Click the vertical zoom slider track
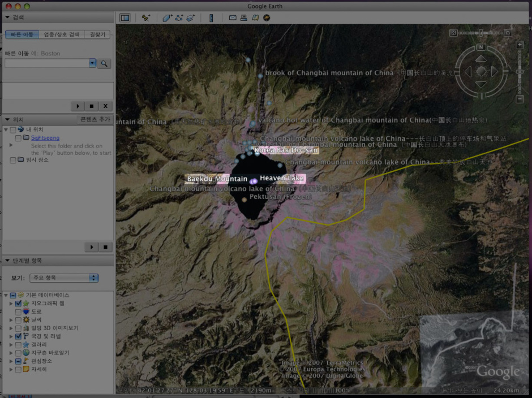Viewport: 532px width, 398px height. pyautogui.click(x=520, y=72)
